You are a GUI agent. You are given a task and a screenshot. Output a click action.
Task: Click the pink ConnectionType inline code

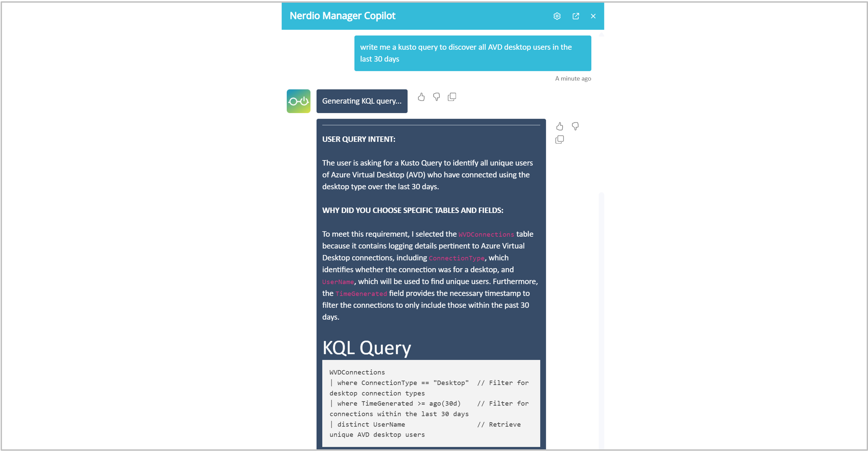coord(456,258)
